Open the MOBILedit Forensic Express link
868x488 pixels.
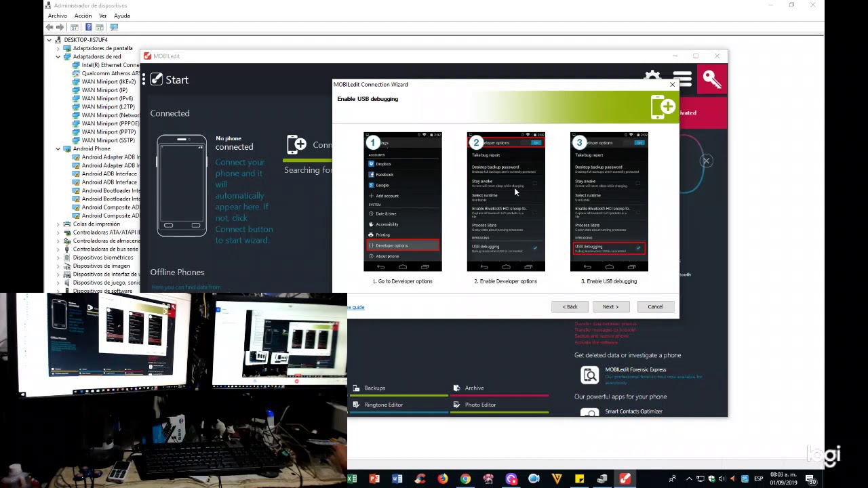[635, 369]
